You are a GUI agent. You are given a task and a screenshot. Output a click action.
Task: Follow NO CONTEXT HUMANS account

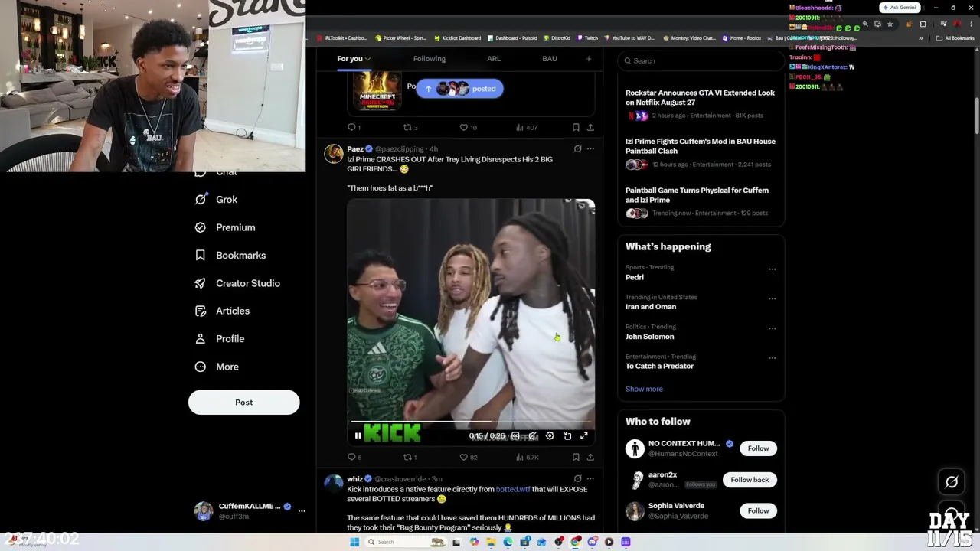(x=758, y=448)
